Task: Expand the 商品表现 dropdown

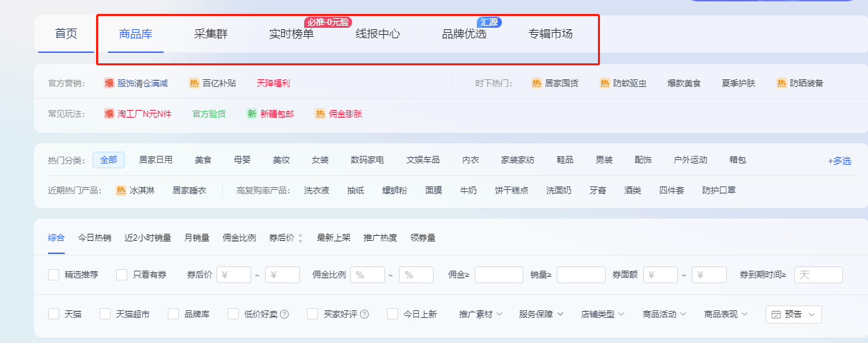Action: pos(725,314)
